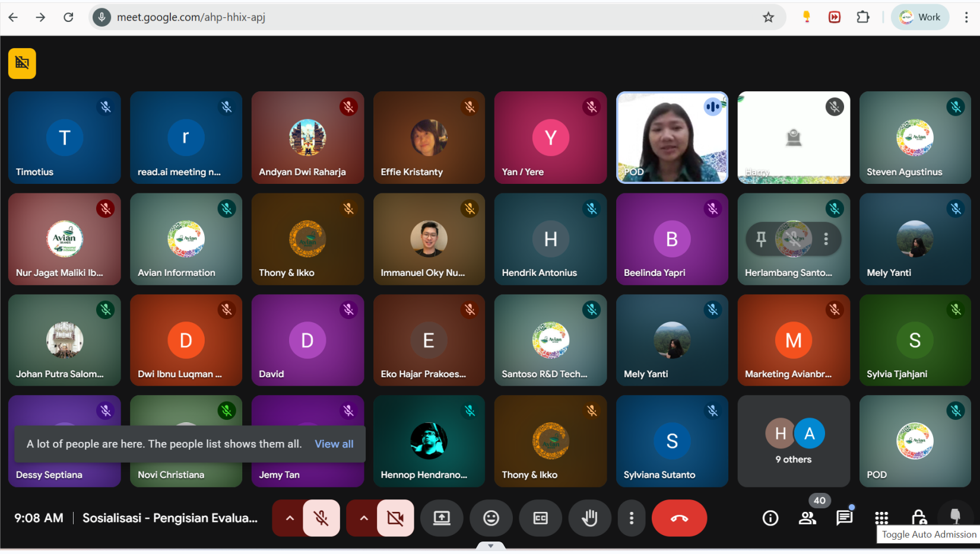
Task: Open more options on Herlambang Santo tile
Action: pyautogui.click(x=826, y=239)
